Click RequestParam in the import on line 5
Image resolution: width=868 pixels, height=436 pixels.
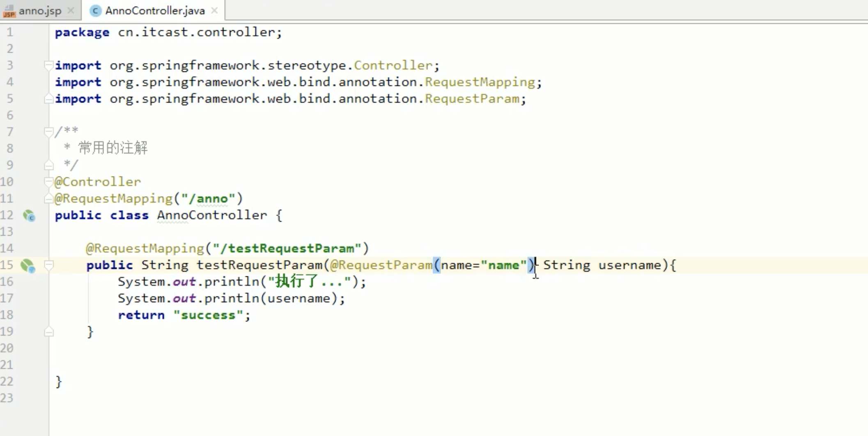pyautogui.click(x=472, y=99)
